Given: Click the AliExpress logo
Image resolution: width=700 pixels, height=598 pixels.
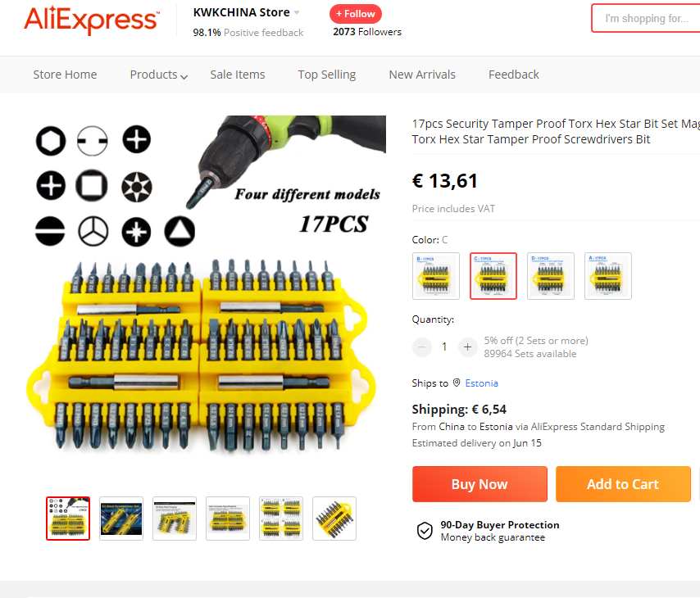Looking at the screenshot, I should pos(92,20).
